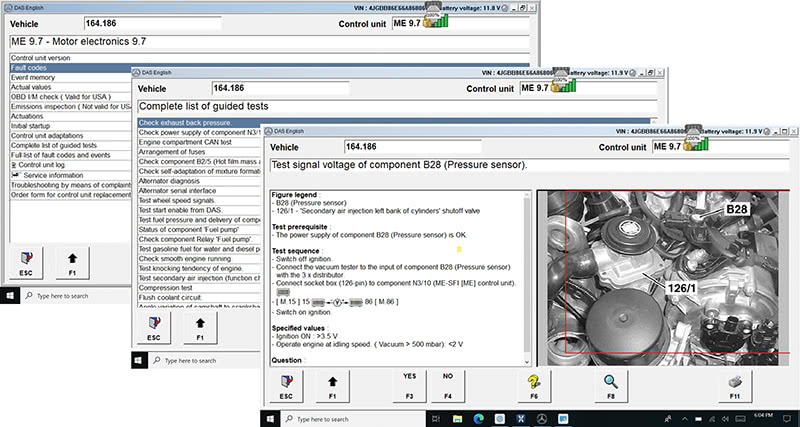Click the engine photo showing B28

coord(663,278)
